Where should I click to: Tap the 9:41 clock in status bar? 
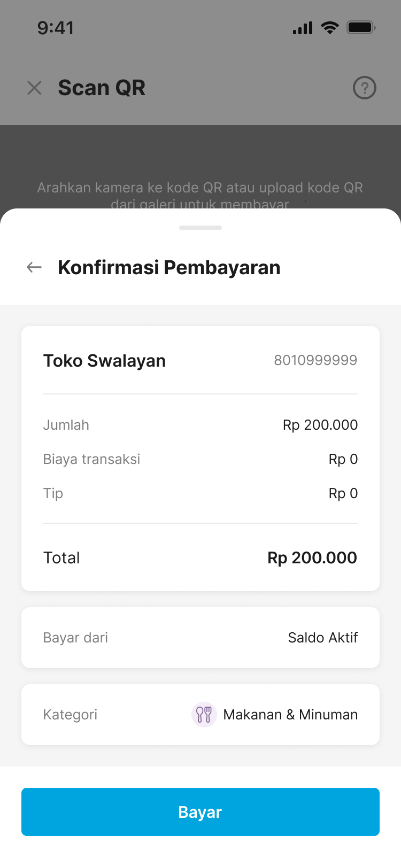[x=56, y=28]
